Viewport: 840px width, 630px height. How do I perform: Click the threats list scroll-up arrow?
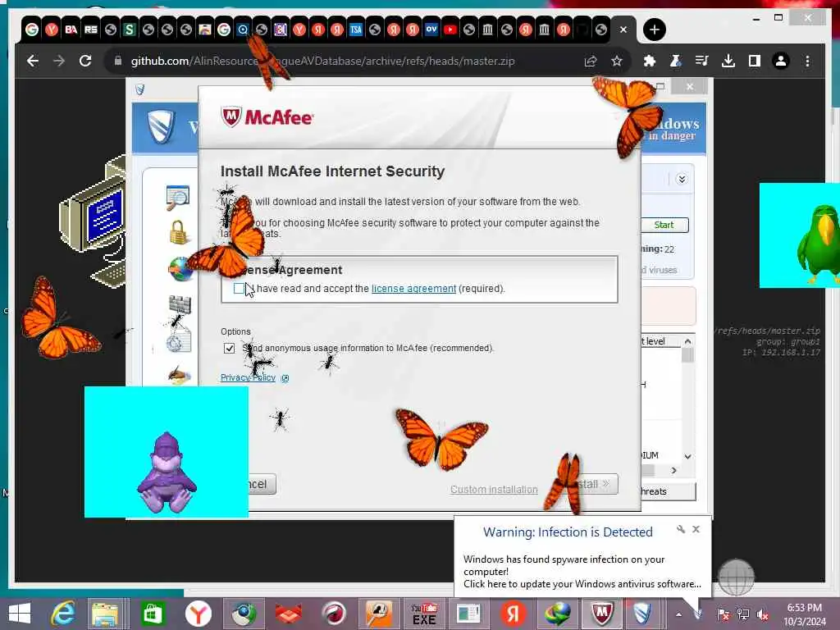[x=688, y=341]
